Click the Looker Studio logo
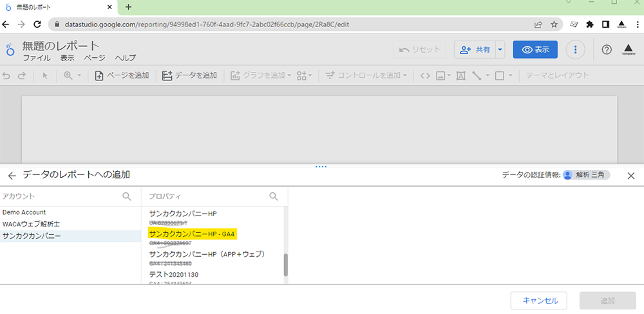This screenshot has width=644, height=314. [10, 50]
